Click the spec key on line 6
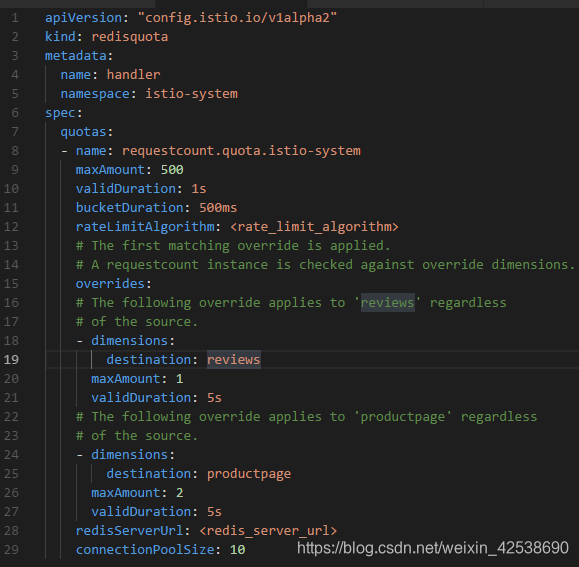Viewport: 579px width, 567px height. [x=60, y=113]
